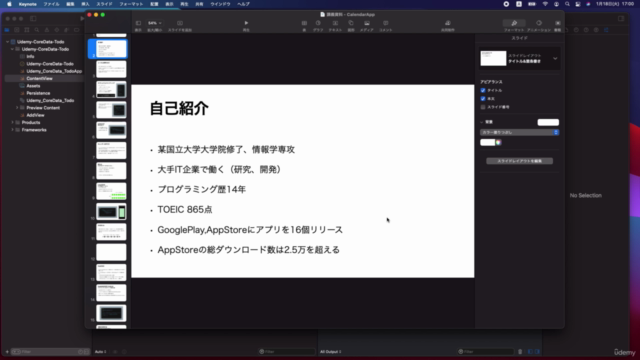Open the collaboration (共同制作) toolbar button

pos(448,23)
